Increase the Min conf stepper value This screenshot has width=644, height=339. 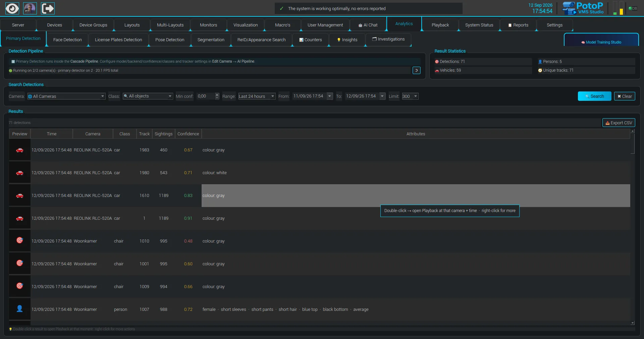217,94
